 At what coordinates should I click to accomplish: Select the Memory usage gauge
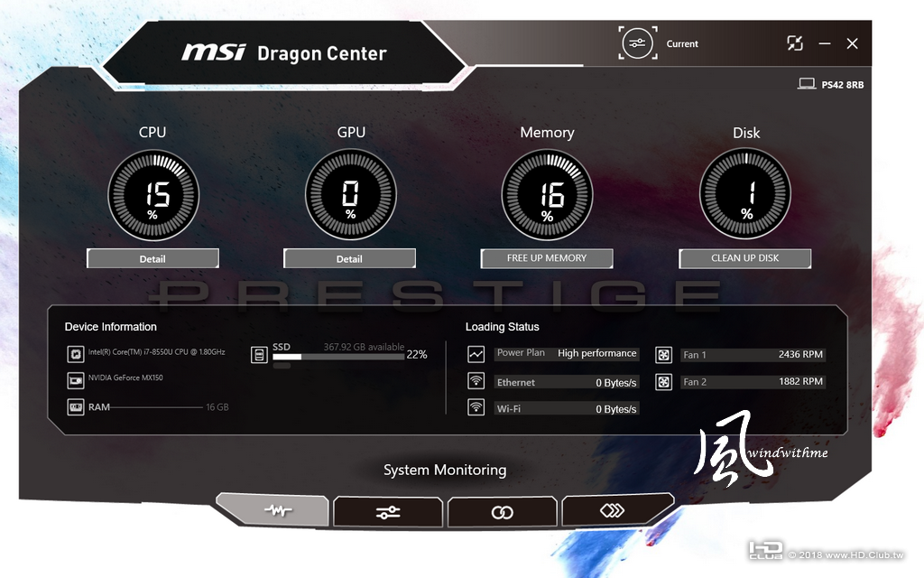pyautogui.click(x=548, y=195)
